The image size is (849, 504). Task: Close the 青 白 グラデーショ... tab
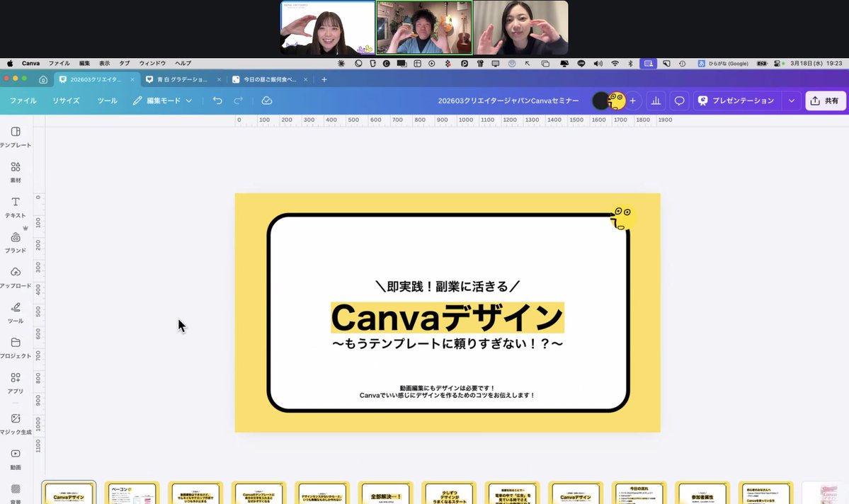click(220, 79)
